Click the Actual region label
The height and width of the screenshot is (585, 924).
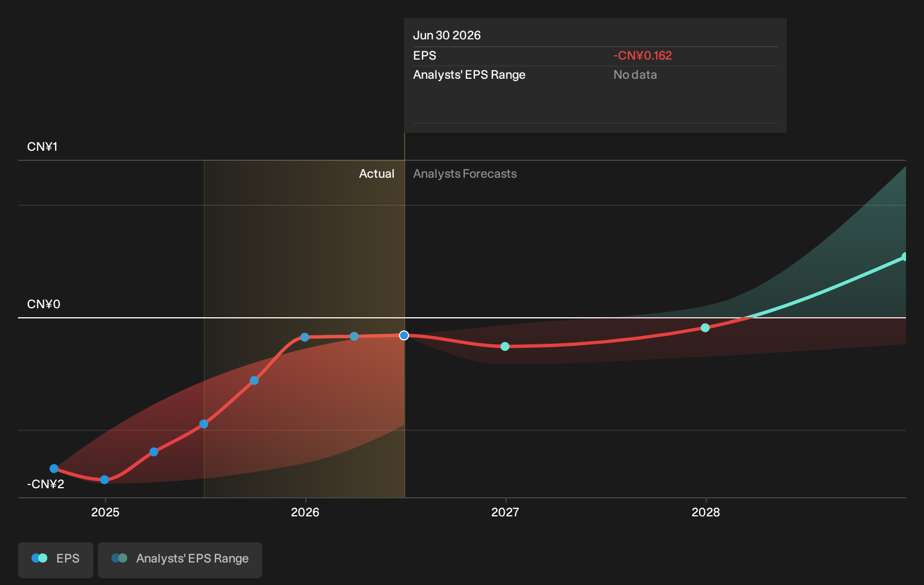coord(376,174)
